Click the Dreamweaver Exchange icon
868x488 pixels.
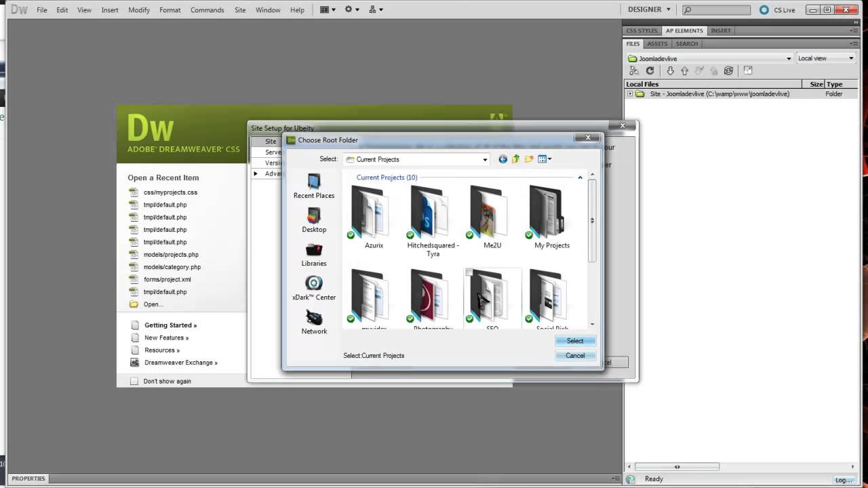click(x=134, y=363)
